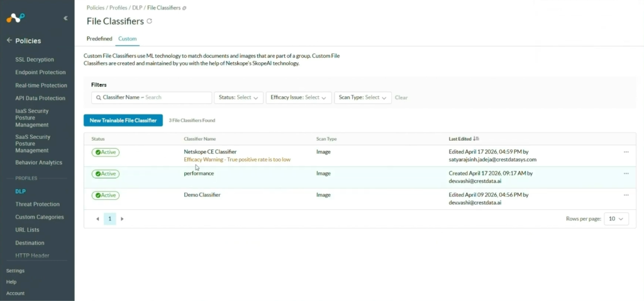Change Rows per page dropdown
This screenshot has width=644, height=301.
pyautogui.click(x=616, y=219)
